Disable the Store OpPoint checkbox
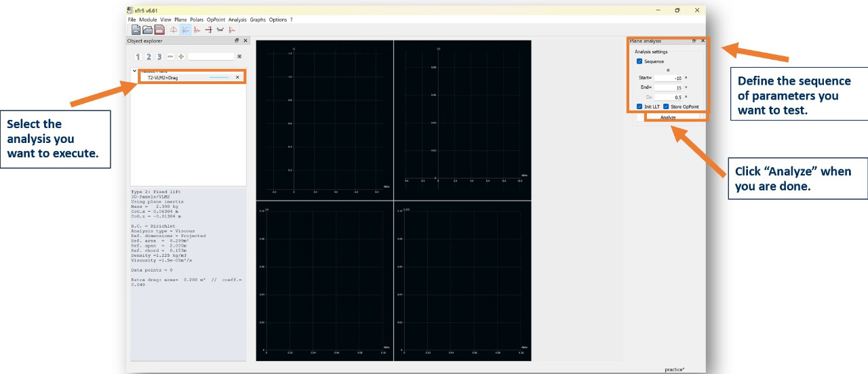The image size is (868, 374). [666, 106]
